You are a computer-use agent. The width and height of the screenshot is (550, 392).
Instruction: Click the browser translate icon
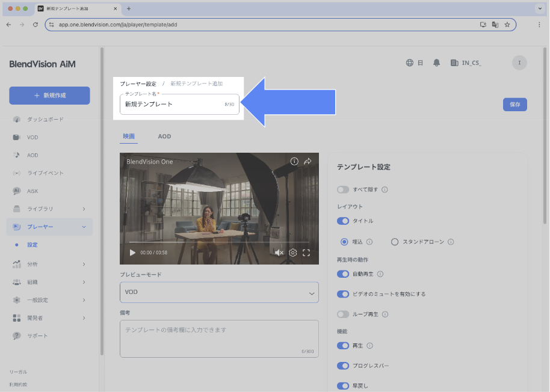tap(495, 25)
